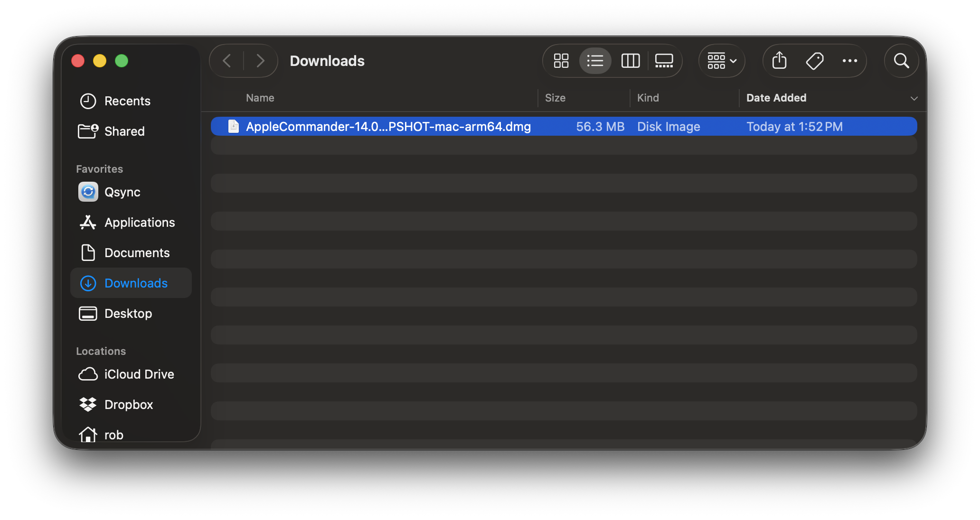Click the Shared folder icon

coord(88,131)
